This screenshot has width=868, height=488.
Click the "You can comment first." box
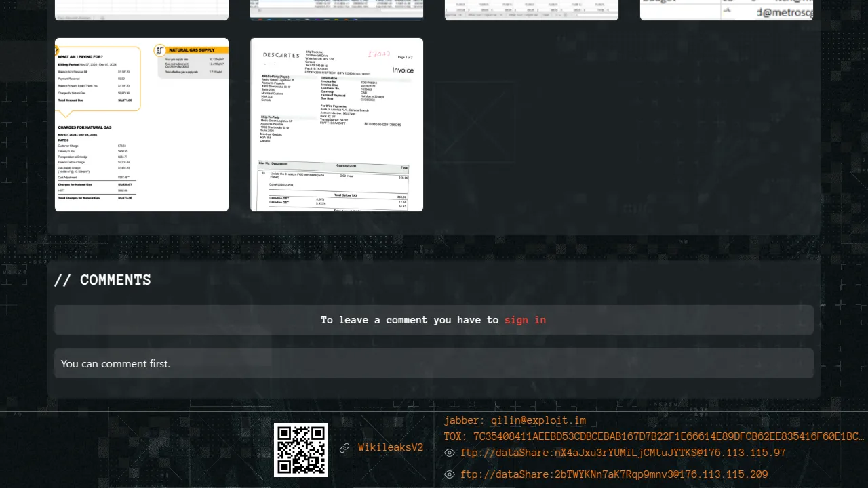434,364
